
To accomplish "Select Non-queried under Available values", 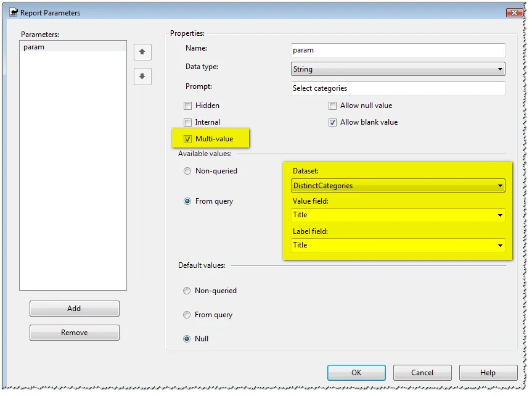I will pos(187,171).
